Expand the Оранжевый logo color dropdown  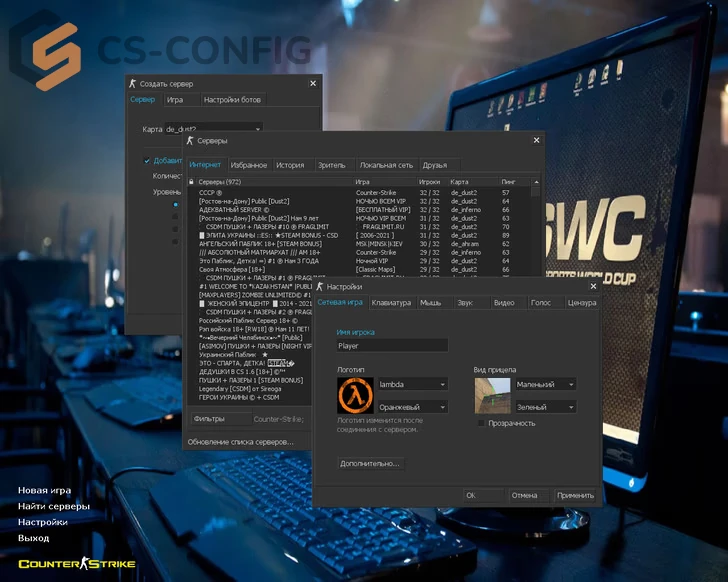[413, 407]
